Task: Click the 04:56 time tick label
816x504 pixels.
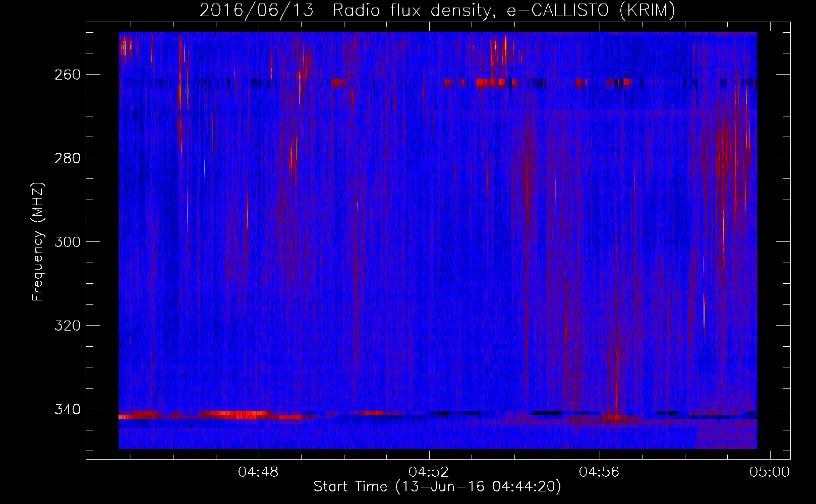Action: coord(599,472)
